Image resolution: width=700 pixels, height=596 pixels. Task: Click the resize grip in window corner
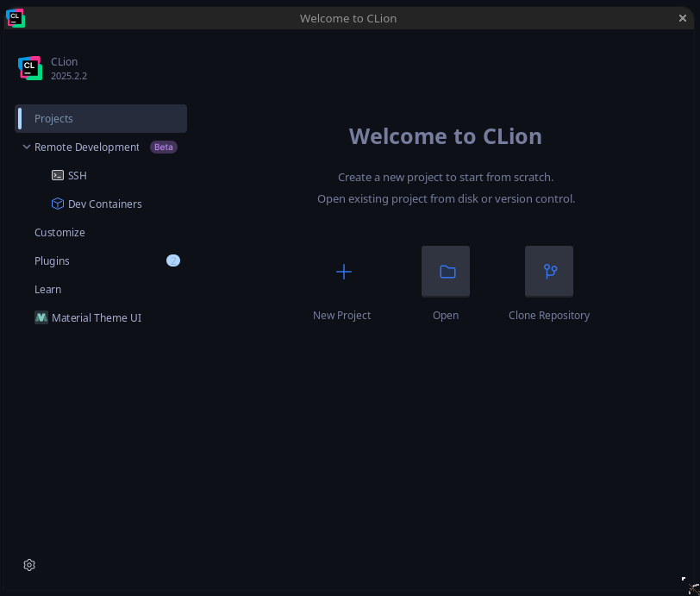[690, 585]
